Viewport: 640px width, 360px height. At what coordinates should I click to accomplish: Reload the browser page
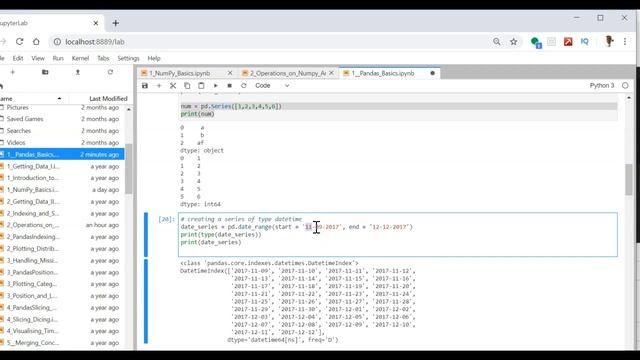click(x=19, y=42)
